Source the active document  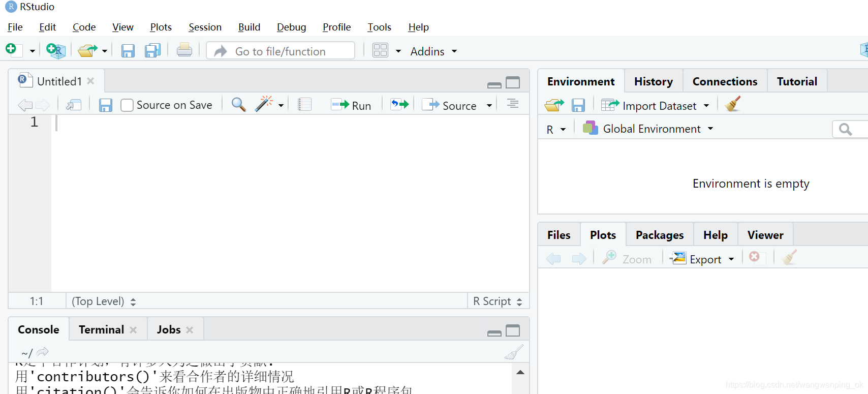(449, 105)
